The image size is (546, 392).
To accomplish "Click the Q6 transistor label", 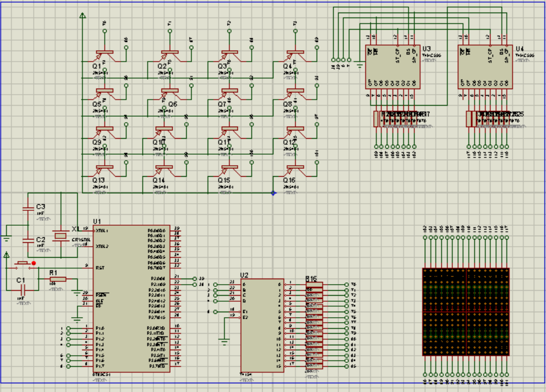I will tap(173, 104).
